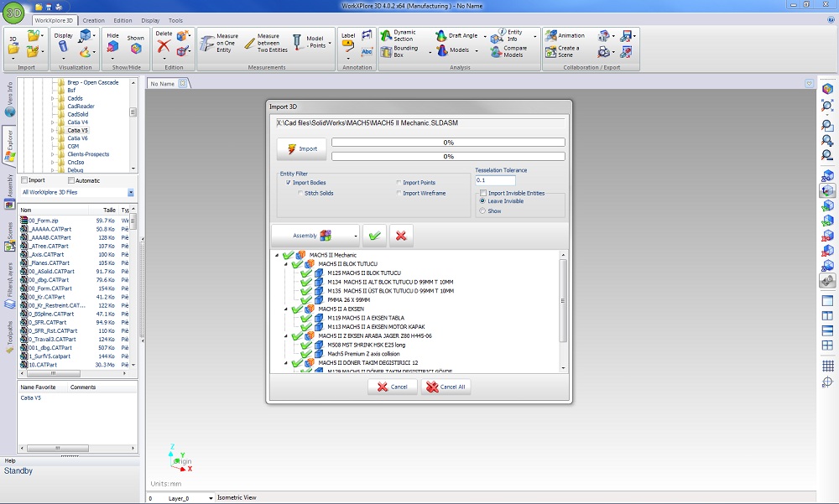
Task: Check the Import Invisible Entities option
Action: pos(483,193)
